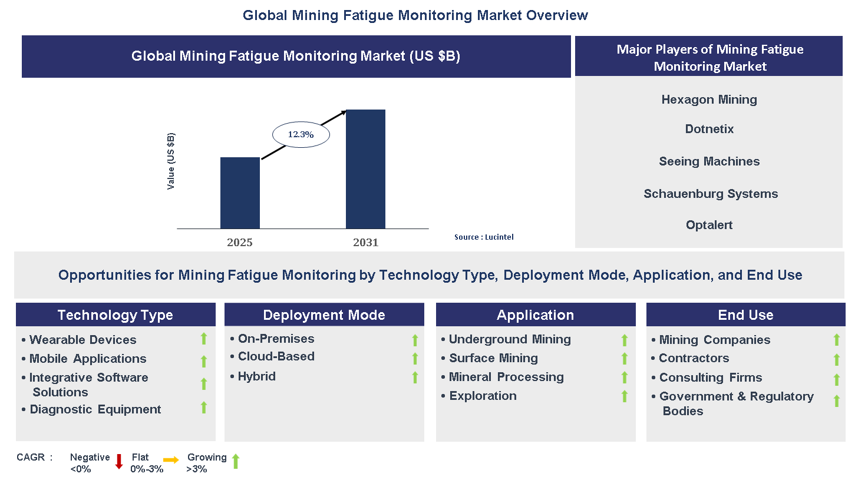Toggle the arrow next to Diagnostic Equipment
868x490 pixels.
pyautogui.click(x=203, y=408)
